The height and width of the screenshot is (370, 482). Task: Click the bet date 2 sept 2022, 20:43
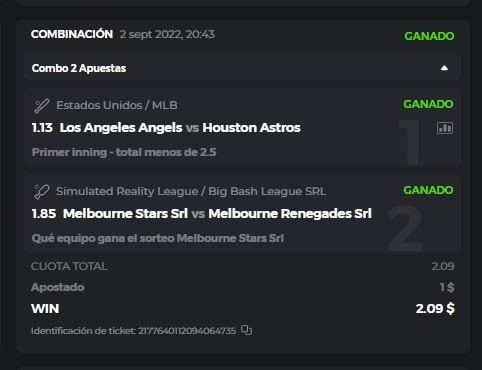167,34
